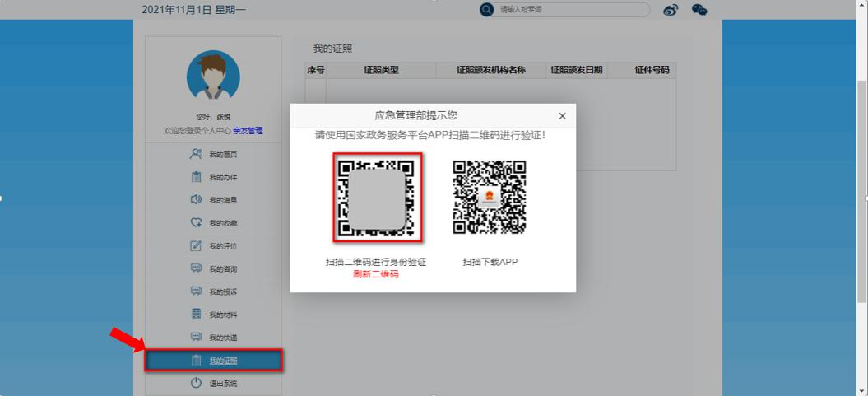Click the 证照颁发机构名称 column header

point(491,70)
